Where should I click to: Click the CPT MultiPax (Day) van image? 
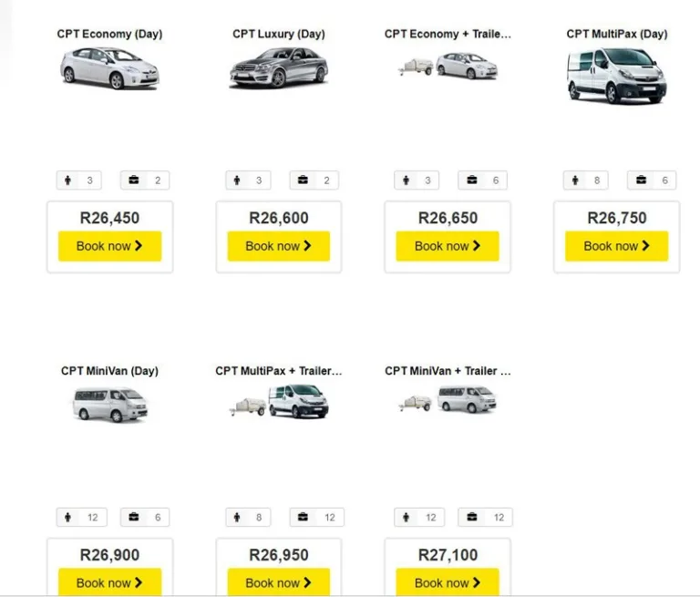[x=616, y=75]
